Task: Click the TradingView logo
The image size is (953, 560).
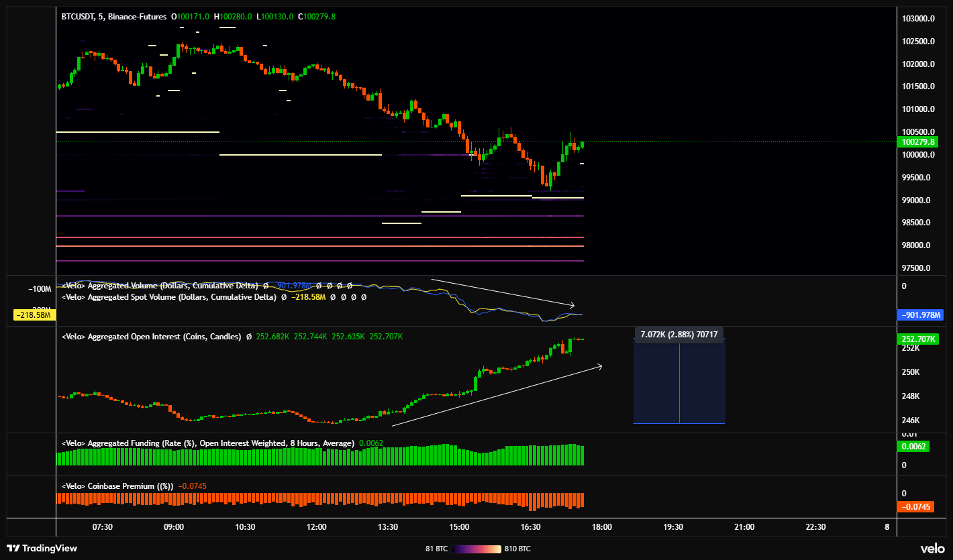Action: [x=42, y=548]
